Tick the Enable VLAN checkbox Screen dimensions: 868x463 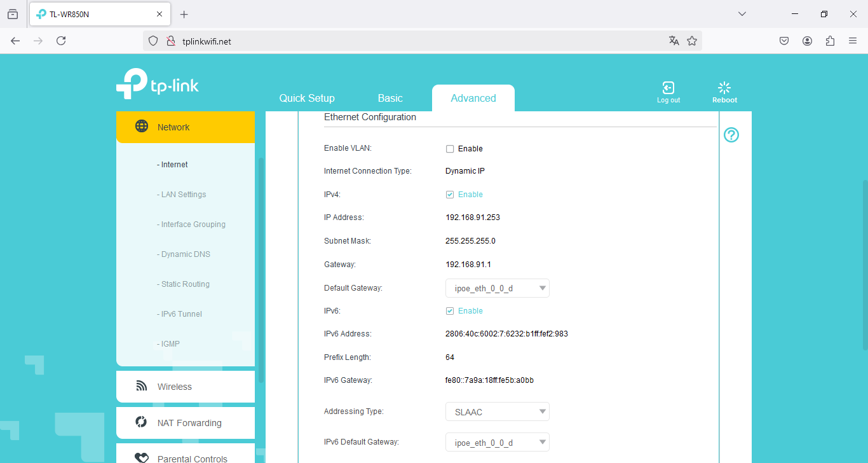click(x=450, y=149)
